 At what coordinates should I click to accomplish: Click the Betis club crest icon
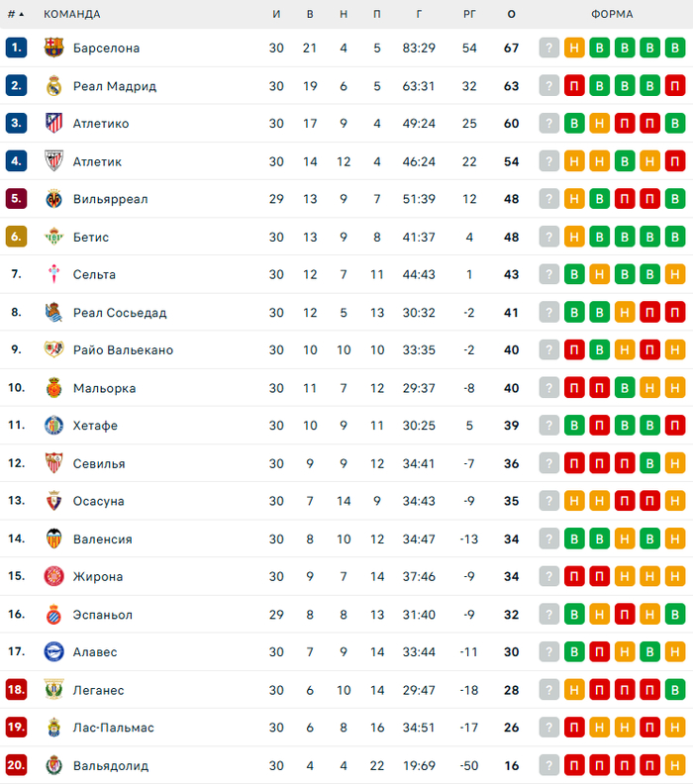tap(54, 238)
